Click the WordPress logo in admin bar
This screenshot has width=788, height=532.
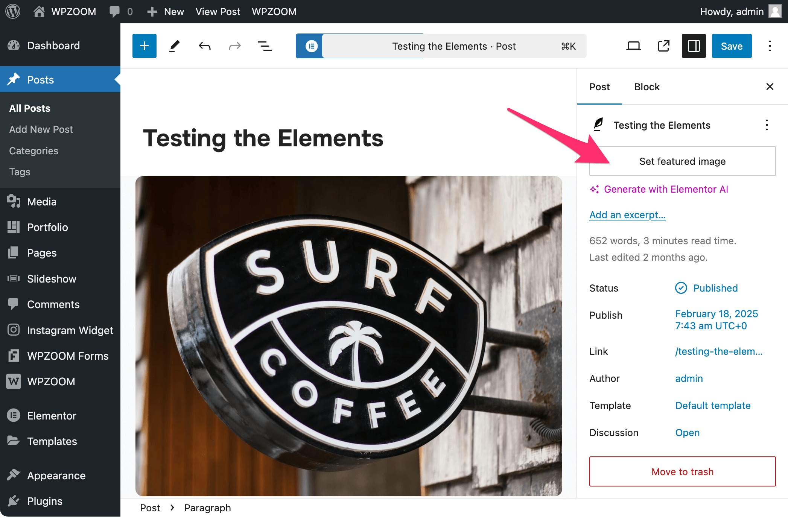click(x=13, y=11)
